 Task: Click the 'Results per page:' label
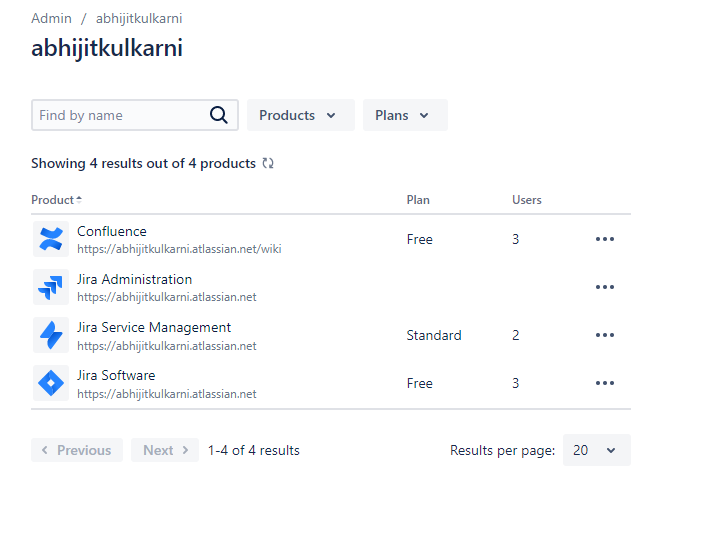(503, 450)
